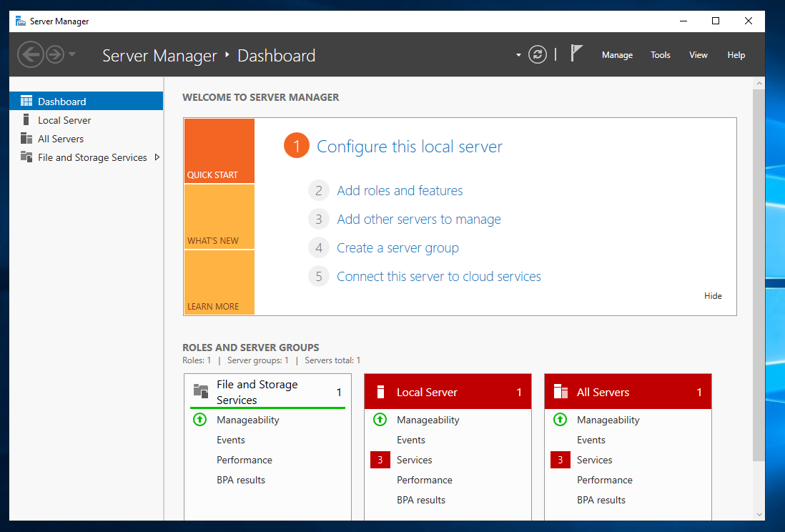Select All Servers in the sidebar
The image size is (785, 532).
coord(61,139)
